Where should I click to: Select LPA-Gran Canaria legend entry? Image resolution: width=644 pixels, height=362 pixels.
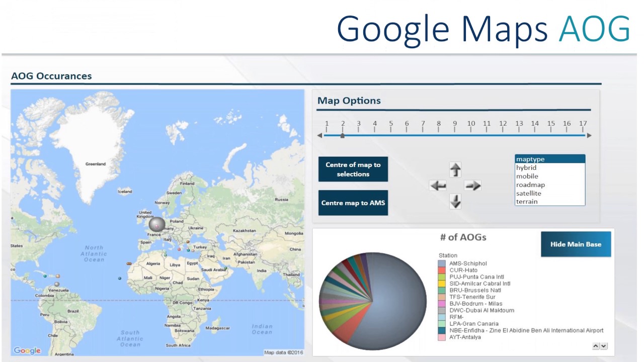click(x=474, y=324)
